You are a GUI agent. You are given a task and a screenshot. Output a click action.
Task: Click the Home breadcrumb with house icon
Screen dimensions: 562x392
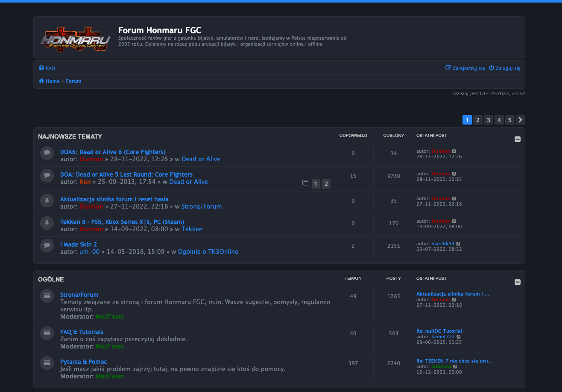(x=49, y=81)
